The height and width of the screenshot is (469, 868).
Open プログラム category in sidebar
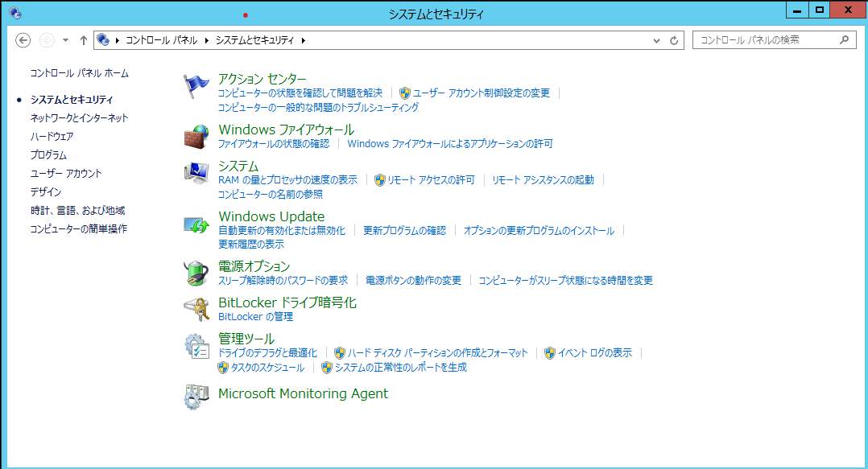48,154
